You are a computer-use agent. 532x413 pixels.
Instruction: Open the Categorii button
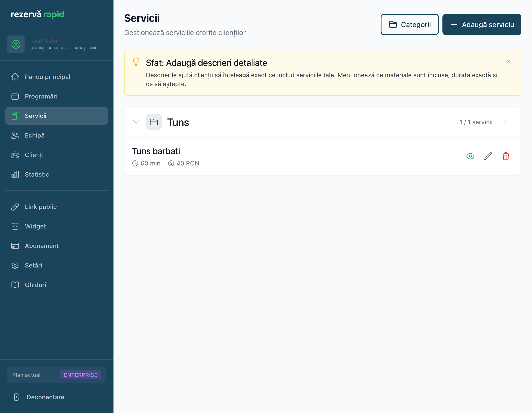(x=409, y=24)
